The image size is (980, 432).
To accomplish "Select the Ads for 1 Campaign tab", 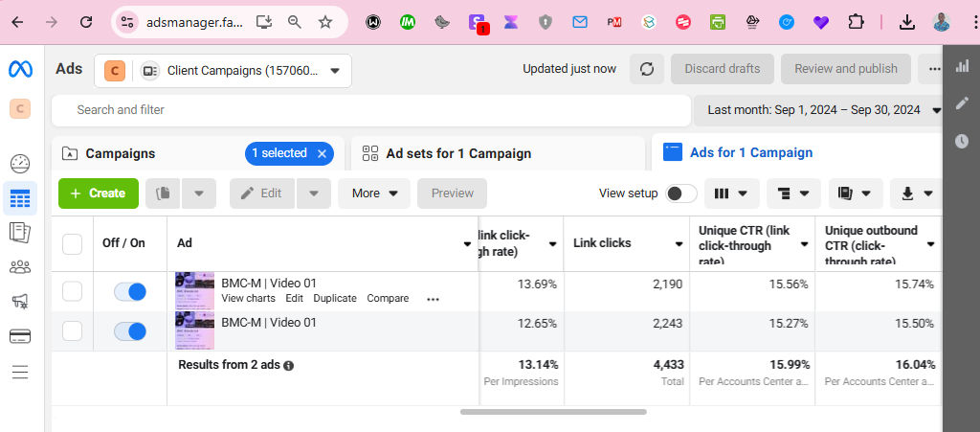I will (x=797, y=152).
